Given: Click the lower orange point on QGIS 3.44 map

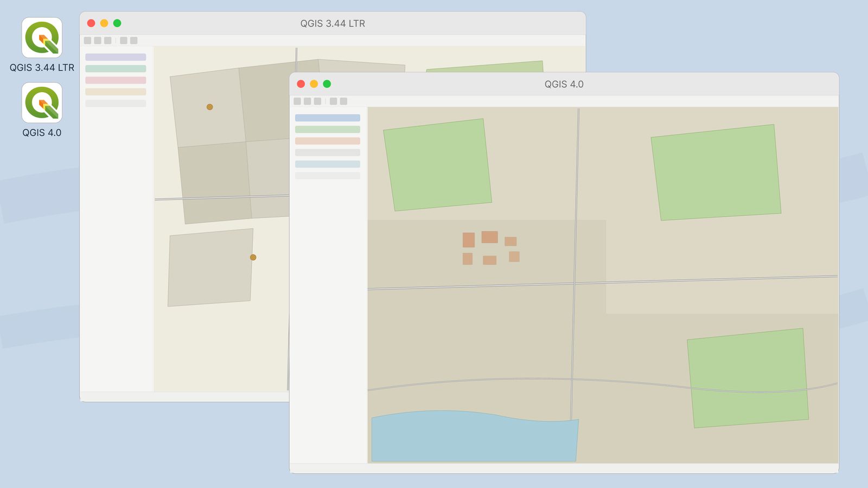Looking at the screenshot, I should point(253,258).
